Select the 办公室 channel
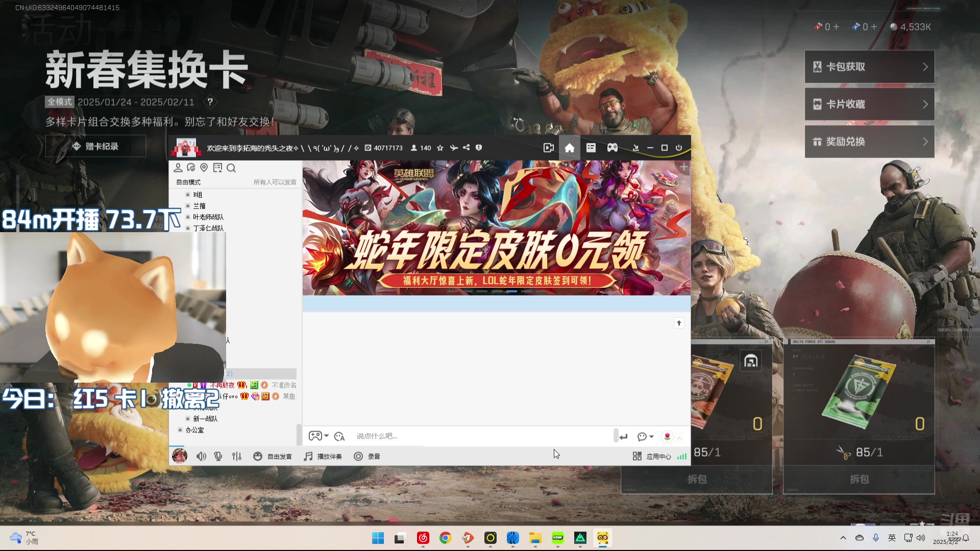Image resolution: width=980 pixels, height=551 pixels. click(194, 430)
